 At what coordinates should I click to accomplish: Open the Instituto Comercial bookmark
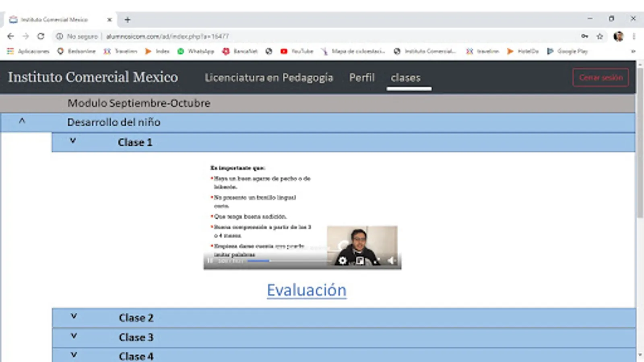pyautogui.click(x=425, y=51)
